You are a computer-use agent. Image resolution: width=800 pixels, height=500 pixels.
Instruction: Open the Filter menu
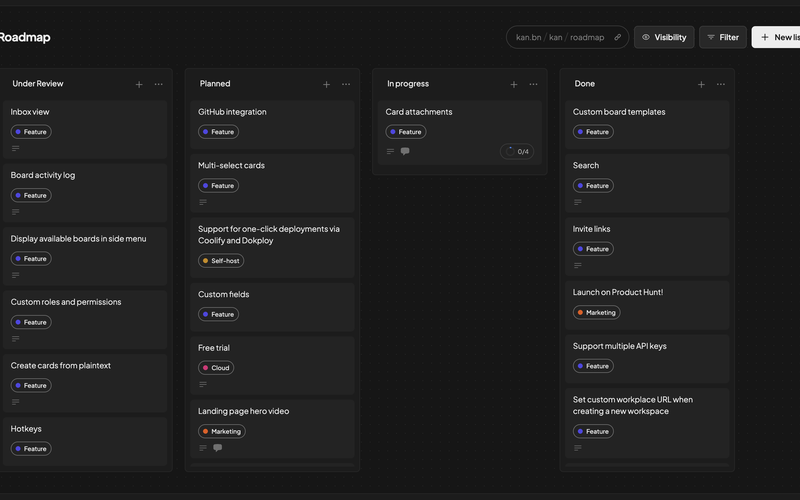point(723,37)
